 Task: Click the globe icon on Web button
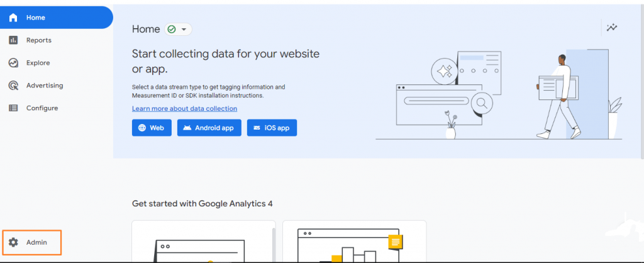click(142, 128)
